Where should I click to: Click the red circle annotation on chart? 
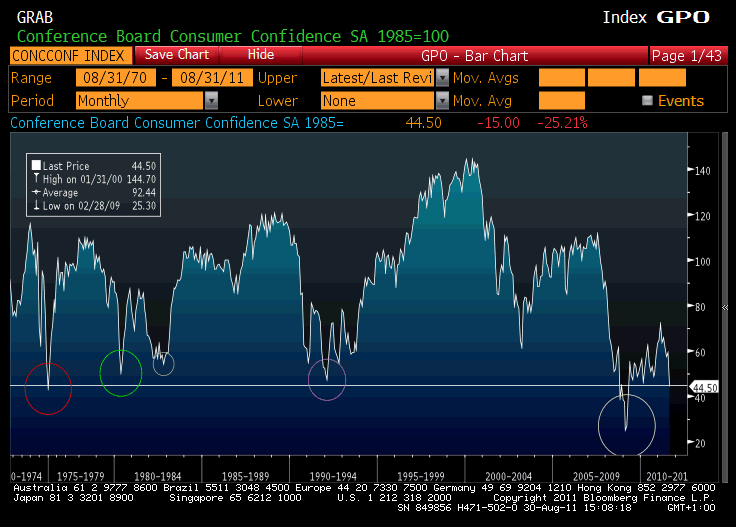(48, 389)
